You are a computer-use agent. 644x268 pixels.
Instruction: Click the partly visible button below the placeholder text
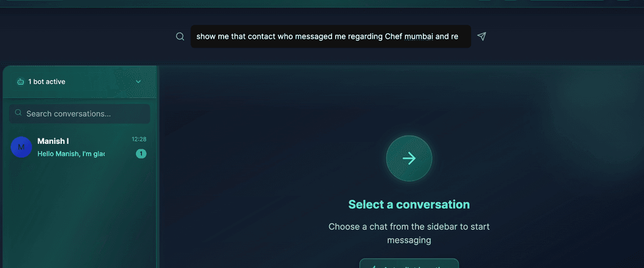click(x=409, y=263)
